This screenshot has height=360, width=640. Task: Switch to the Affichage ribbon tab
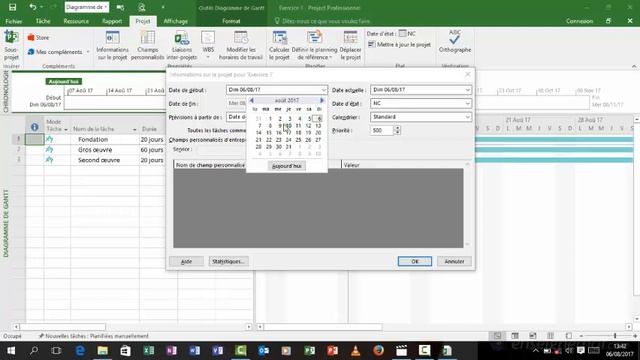click(176, 21)
